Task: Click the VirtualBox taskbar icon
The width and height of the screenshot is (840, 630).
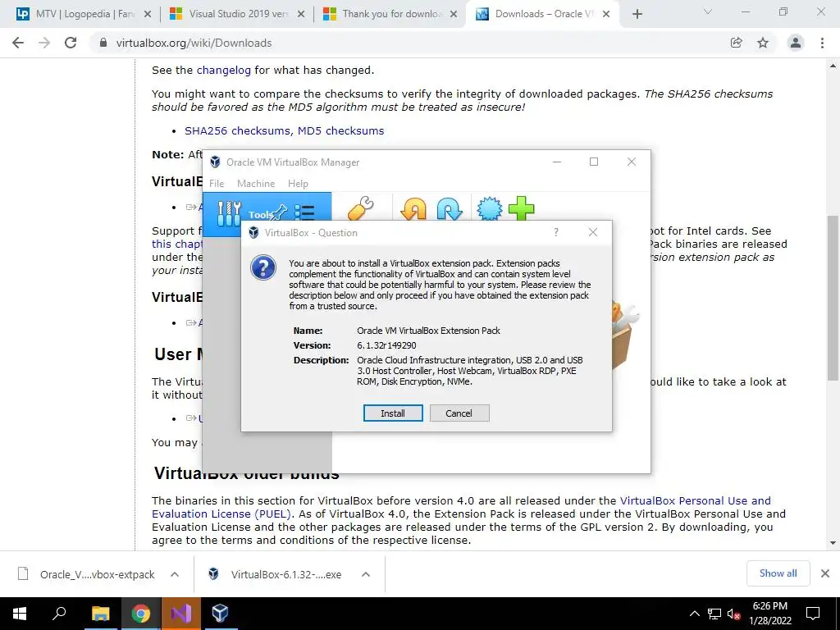Action: tap(220, 614)
